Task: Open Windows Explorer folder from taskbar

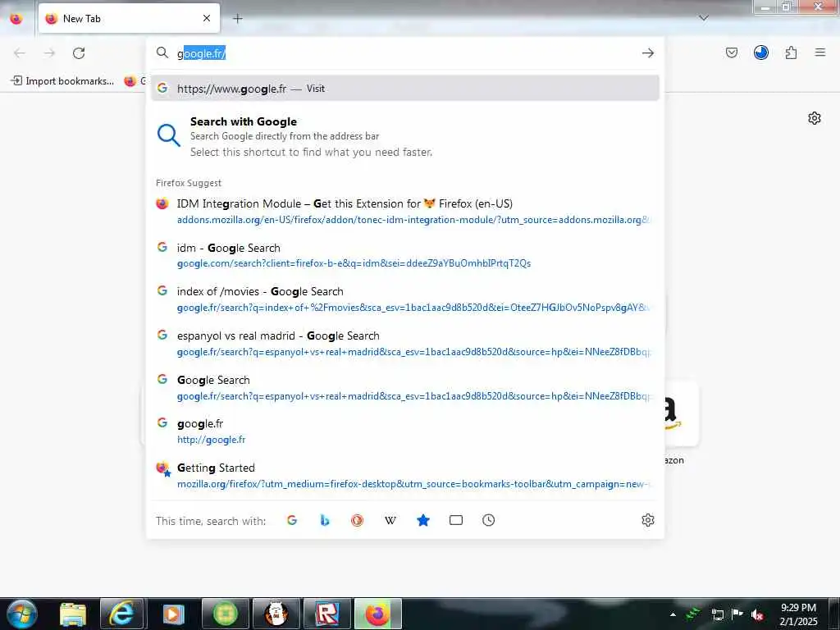Action: click(x=73, y=614)
